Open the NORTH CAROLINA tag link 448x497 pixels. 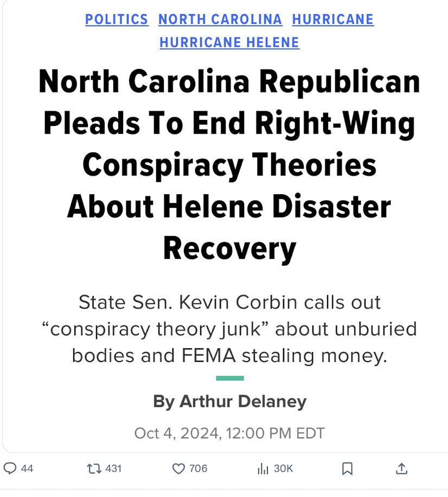click(220, 20)
